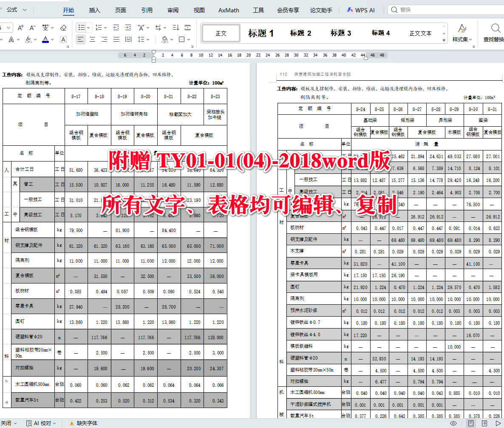Open paragraph settings dialog launcher
Viewport: 504px width, 428px height.
tap(192, 47)
